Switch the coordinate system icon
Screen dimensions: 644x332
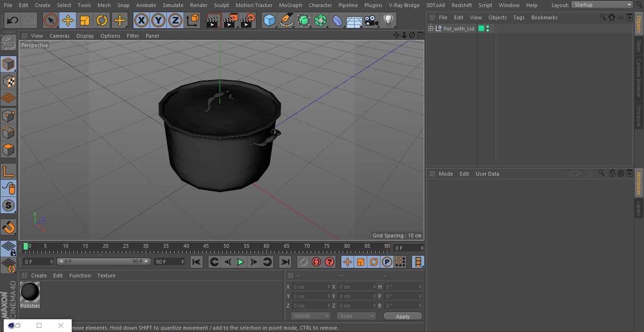pos(193,21)
